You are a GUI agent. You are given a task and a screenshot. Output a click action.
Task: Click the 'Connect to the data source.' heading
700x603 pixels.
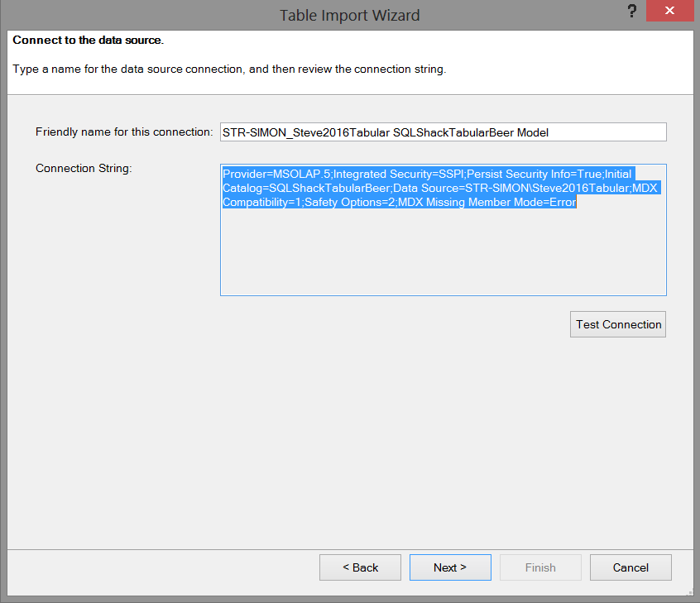tap(88, 40)
